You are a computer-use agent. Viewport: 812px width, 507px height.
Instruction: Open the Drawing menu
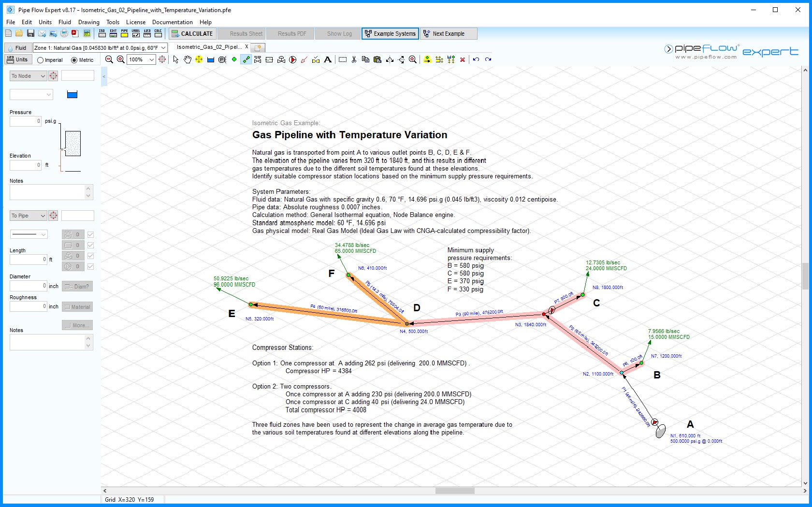89,22
